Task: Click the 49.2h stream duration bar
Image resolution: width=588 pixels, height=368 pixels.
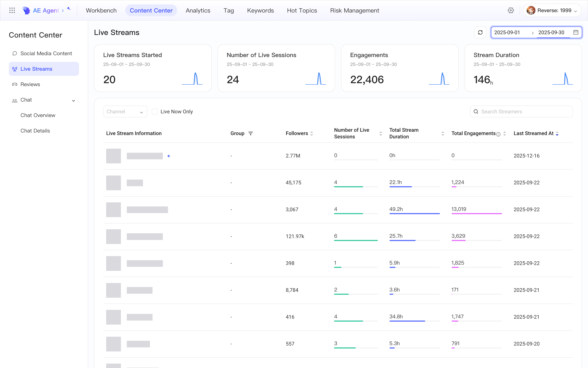Action: pyautogui.click(x=415, y=213)
